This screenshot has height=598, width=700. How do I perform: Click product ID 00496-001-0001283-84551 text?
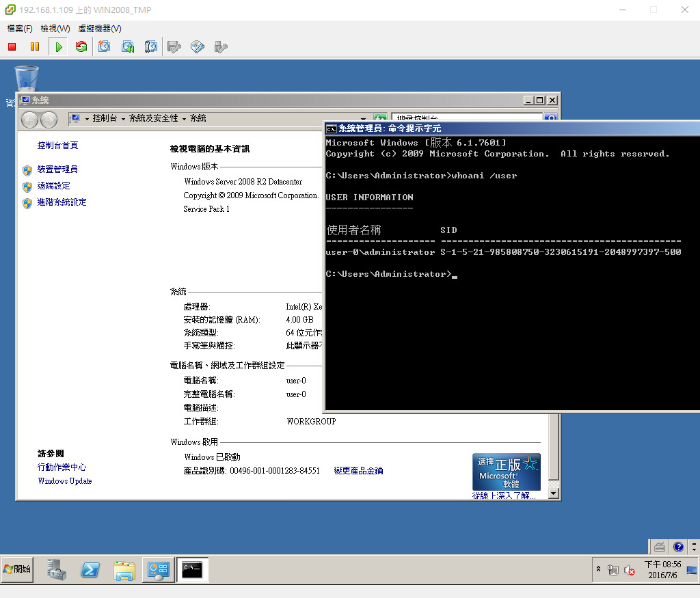tap(275, 471)
